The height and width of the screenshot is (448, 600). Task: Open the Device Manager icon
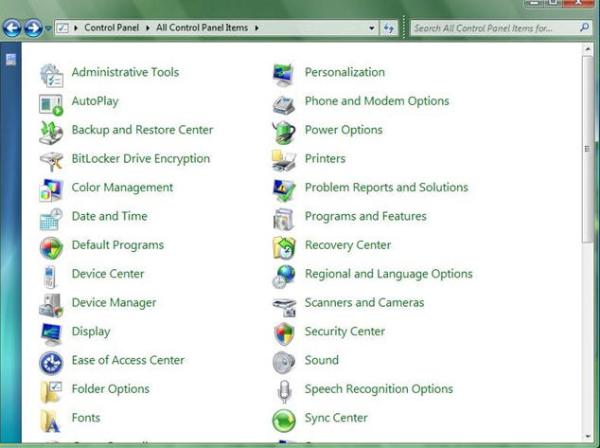[x=51, y=305]
